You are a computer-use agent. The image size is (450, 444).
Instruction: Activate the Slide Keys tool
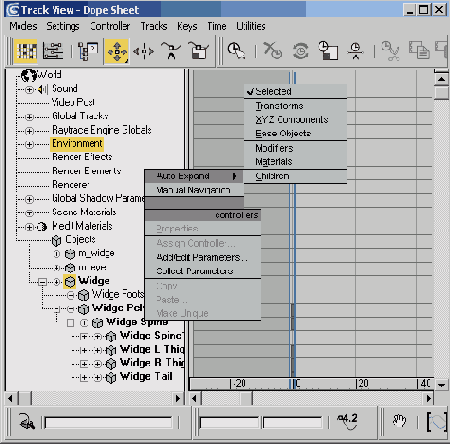pyautogui.click(x=144, y=51)
